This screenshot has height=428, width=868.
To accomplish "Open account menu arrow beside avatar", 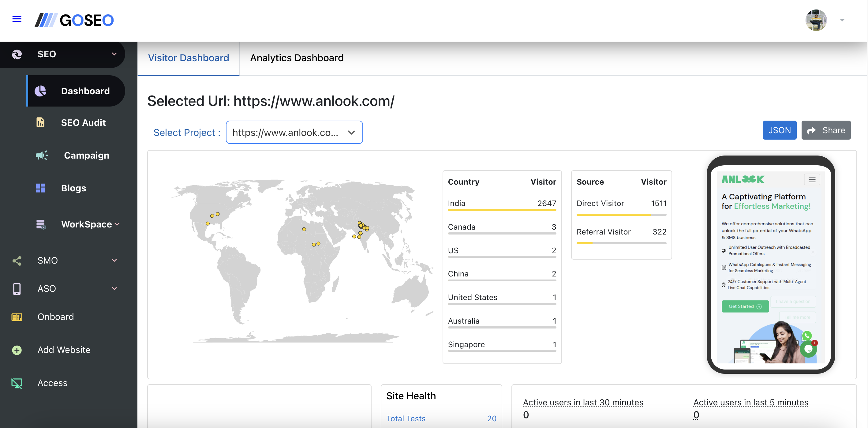I will tap(842, 20).
